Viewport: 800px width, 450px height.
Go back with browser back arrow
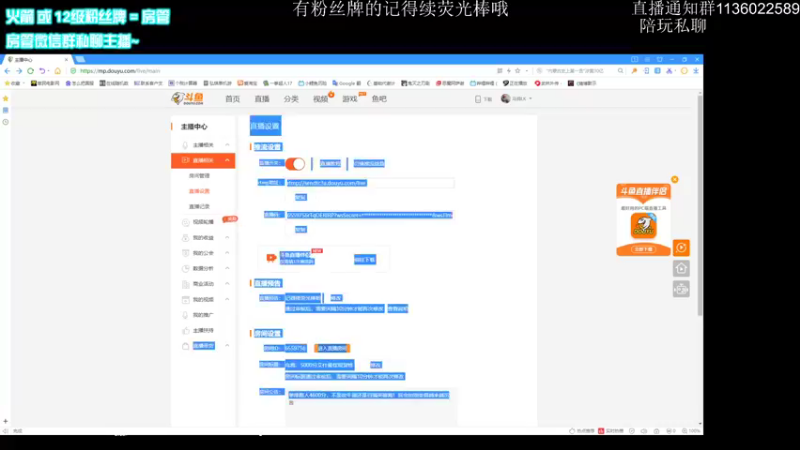click(x=7, y=71)
